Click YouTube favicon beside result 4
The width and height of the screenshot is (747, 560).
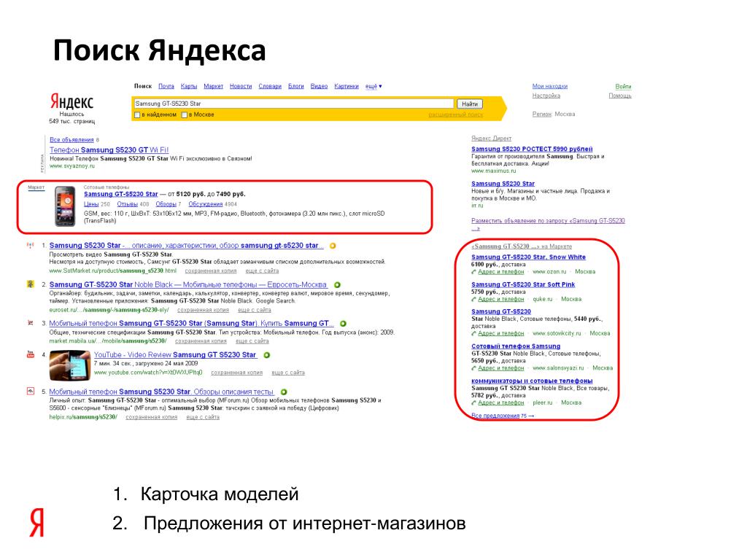31,355
